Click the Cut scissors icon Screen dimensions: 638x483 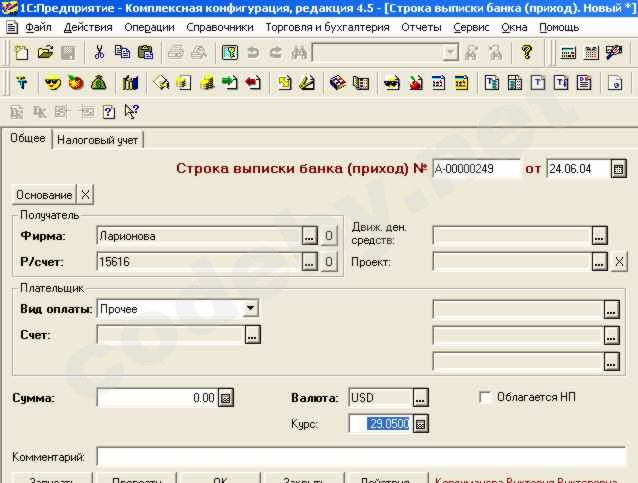[99, 52]
